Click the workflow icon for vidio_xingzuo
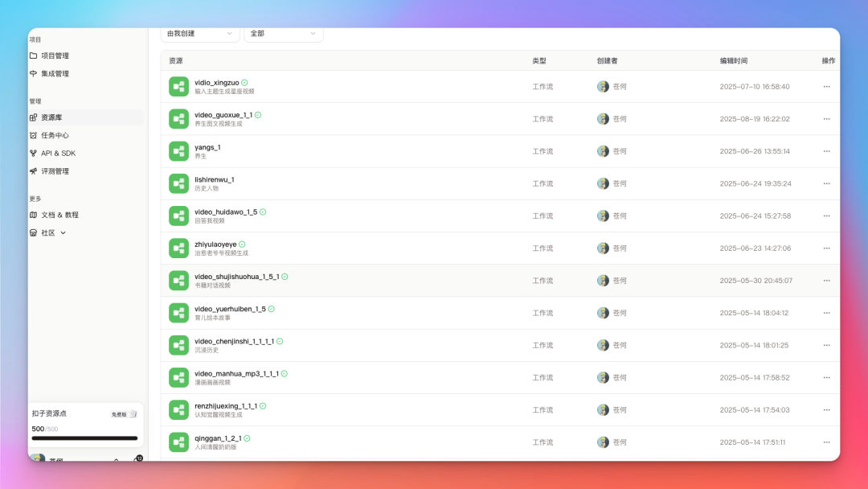Image resolution: width=868 pixels, height=489 pixels. [x=178, y=87]
